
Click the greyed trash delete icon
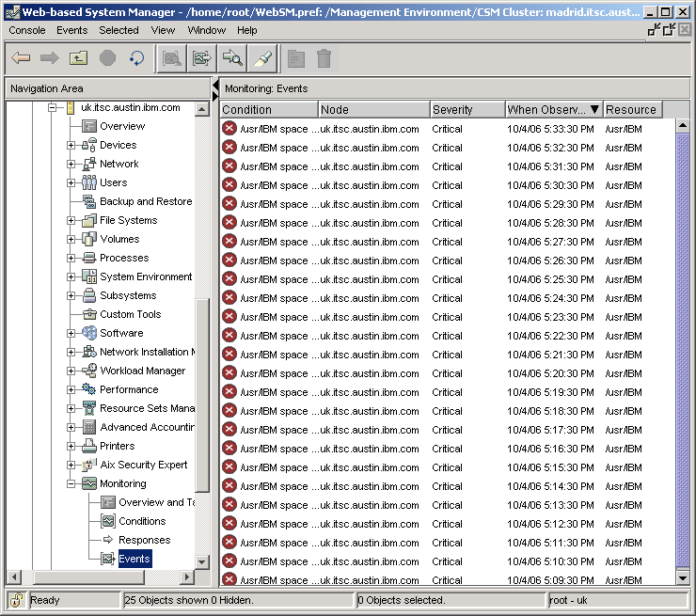click(x=324, y=58)
